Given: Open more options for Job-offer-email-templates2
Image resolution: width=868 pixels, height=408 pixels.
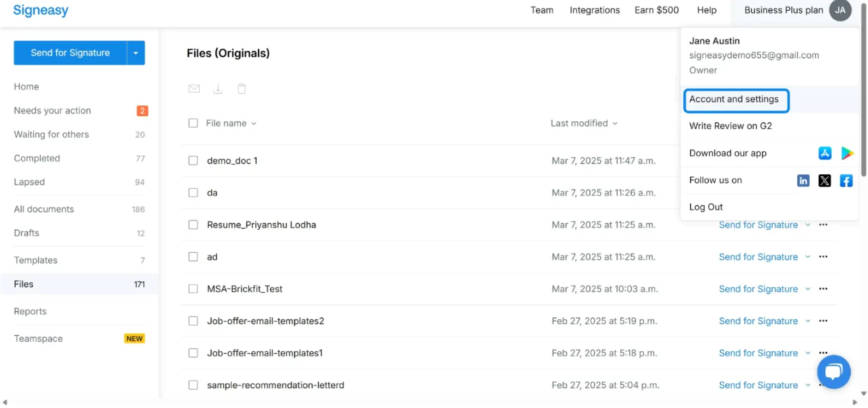Looking at the screenshot, I should click(823, 321).
